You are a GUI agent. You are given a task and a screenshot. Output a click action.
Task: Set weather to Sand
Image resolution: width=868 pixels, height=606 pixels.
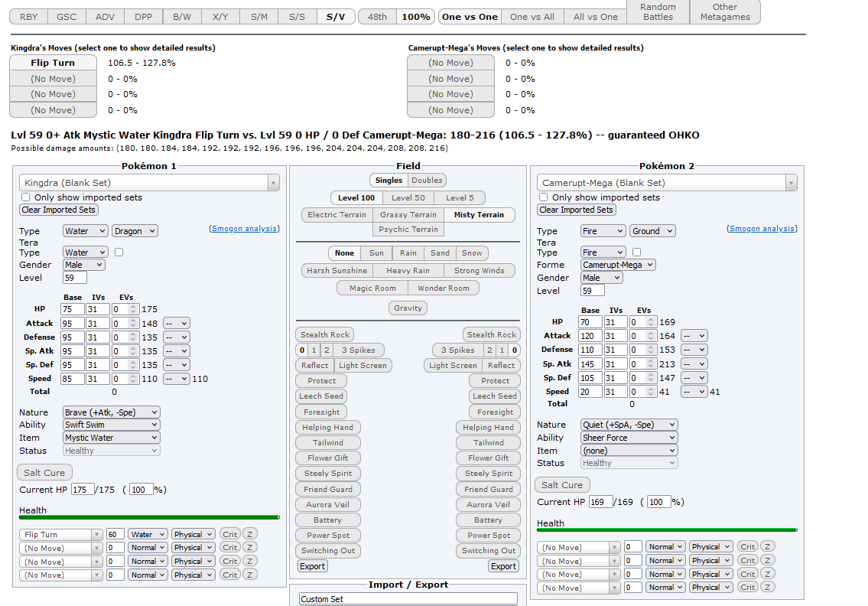(440, 253)
